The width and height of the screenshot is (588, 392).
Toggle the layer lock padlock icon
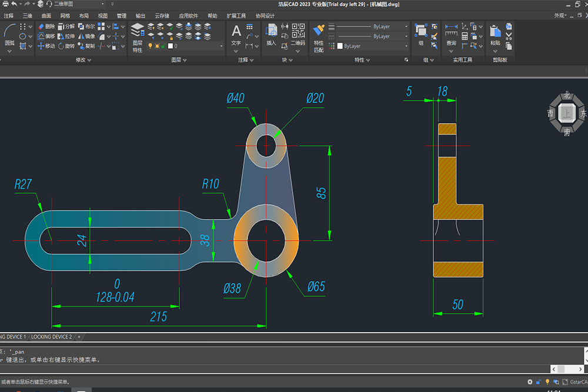pos(163,46)
